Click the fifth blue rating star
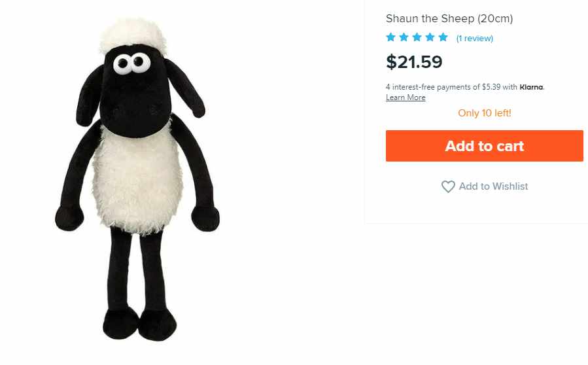The width and height of the screenshot is (588, 365). (443, 37)
